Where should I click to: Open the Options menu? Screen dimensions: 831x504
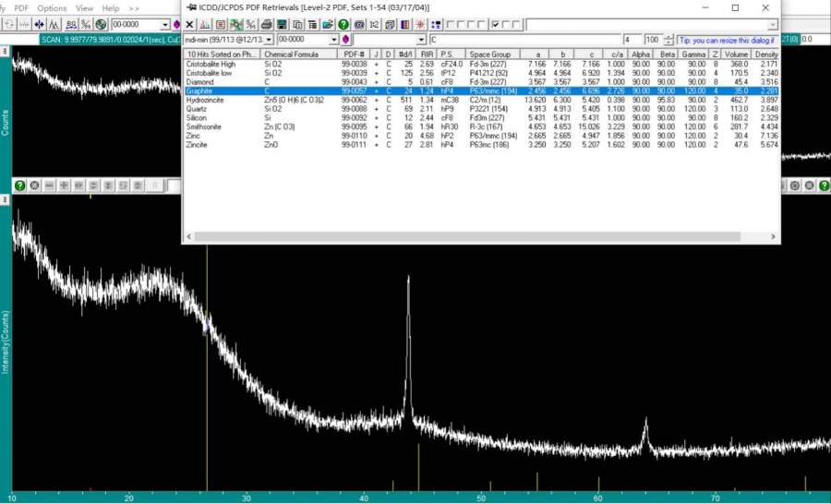pyautogui.click(x=52, y=7)
